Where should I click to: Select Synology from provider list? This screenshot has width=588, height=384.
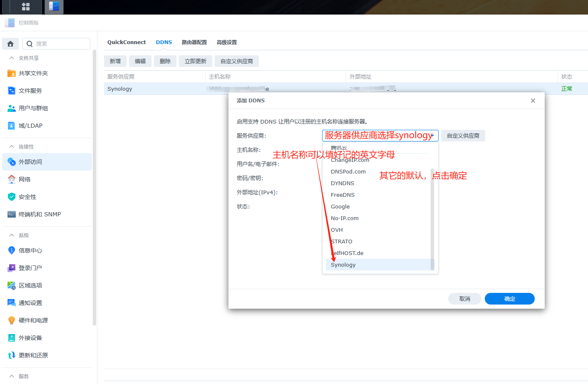click(x=343, y=265)
